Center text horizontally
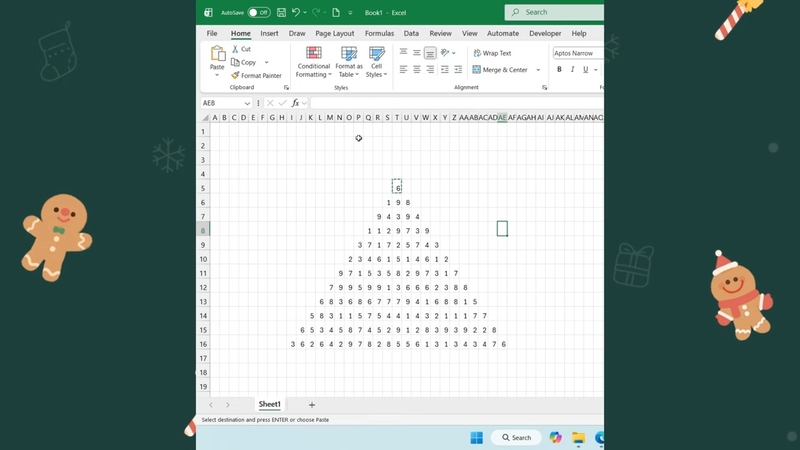The height and width of the screenshot is (450, 800). click(x=417, y=69)
